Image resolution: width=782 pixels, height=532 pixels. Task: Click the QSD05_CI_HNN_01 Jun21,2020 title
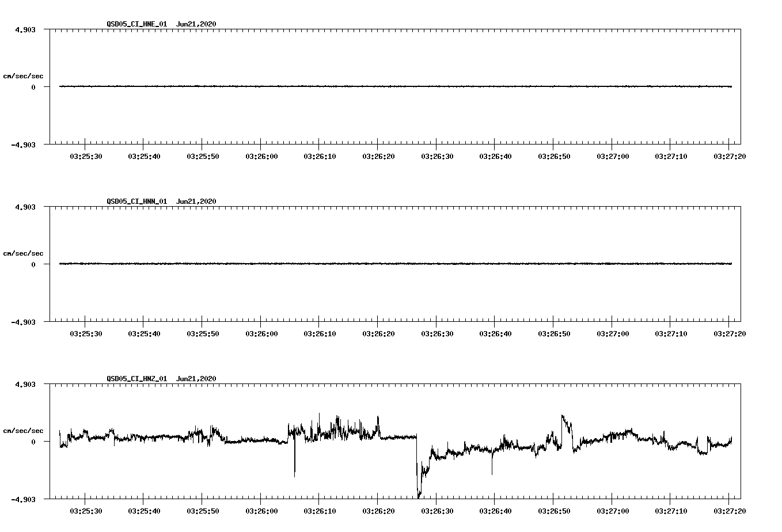click(162, 202)
